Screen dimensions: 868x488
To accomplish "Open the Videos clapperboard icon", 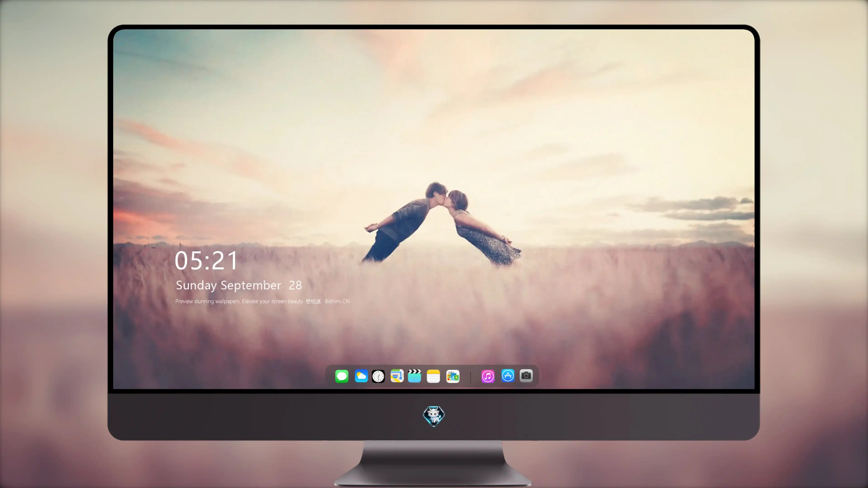I will [x=415, y=376].
